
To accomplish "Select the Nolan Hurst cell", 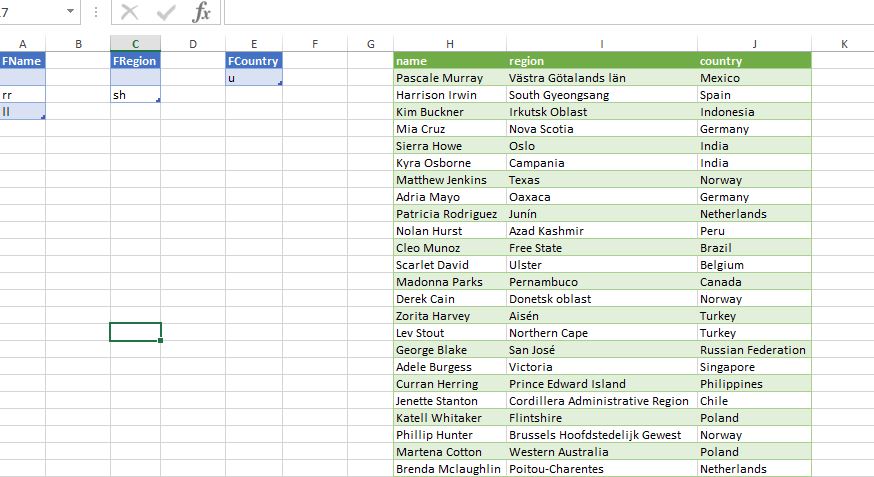I will coord(450,231).
